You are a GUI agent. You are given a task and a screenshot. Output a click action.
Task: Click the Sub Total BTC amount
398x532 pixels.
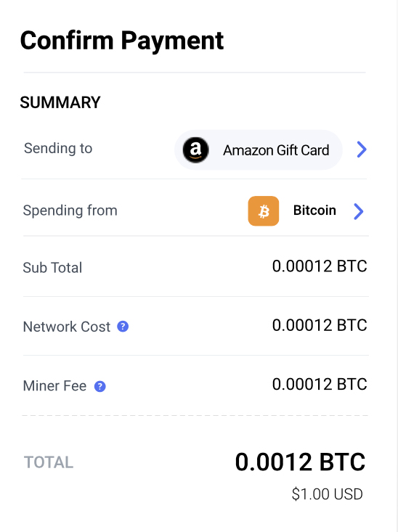(x=320, y=266)
